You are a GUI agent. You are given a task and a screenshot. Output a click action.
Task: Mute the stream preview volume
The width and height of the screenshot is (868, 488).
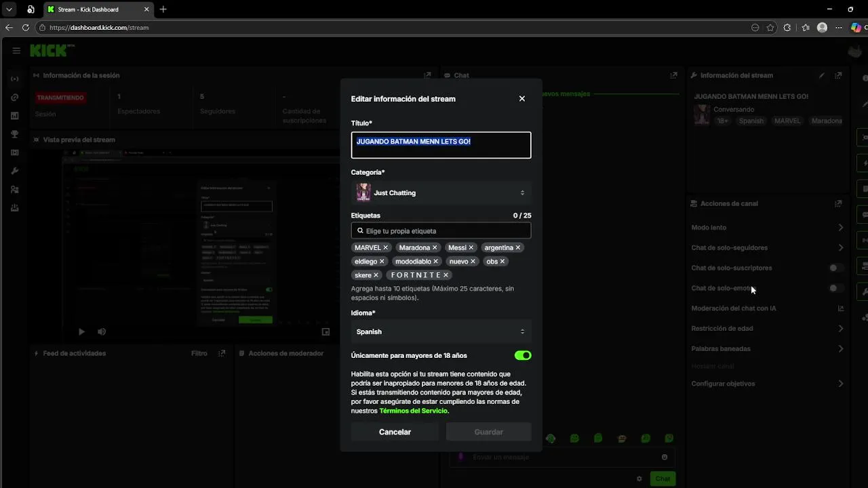pyautogui.click(x=102, y=331)
